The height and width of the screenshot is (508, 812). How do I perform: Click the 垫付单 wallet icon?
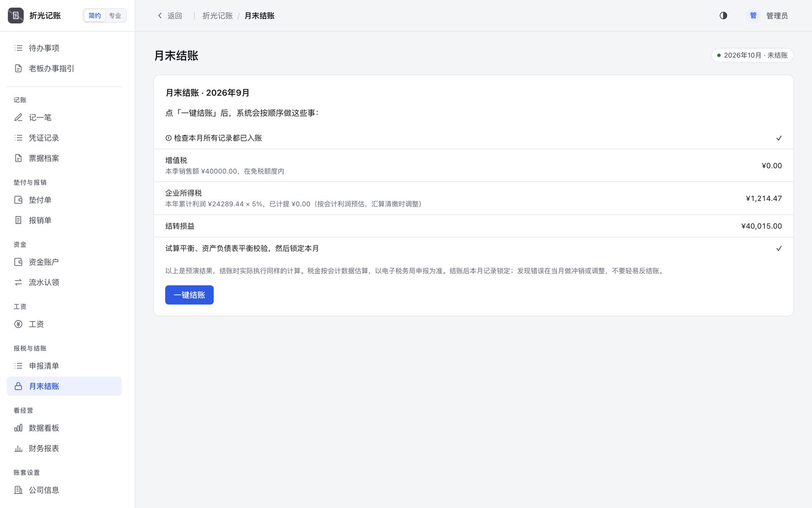[x=18, y=200]
